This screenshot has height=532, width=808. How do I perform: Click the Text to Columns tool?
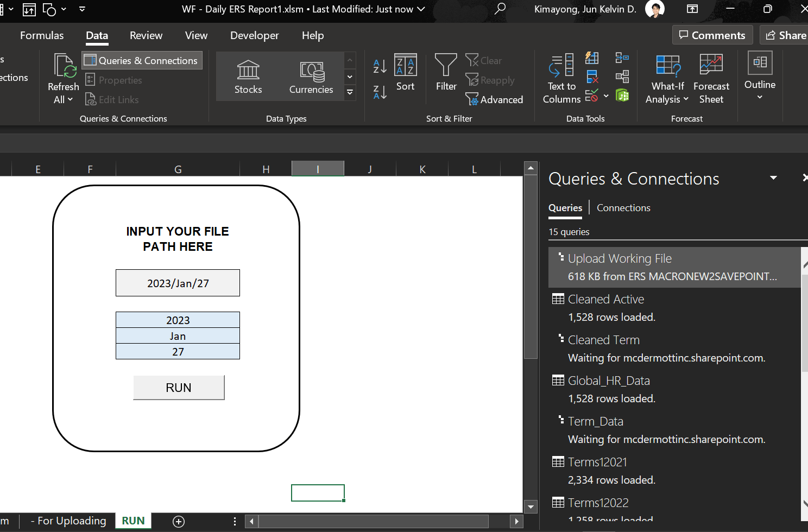pos(561,79)
